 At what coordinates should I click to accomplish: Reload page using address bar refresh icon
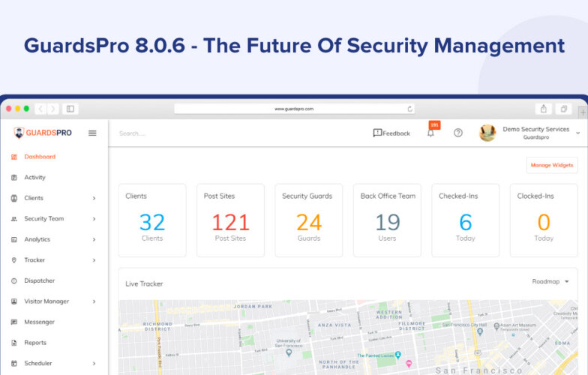(409, 109)
